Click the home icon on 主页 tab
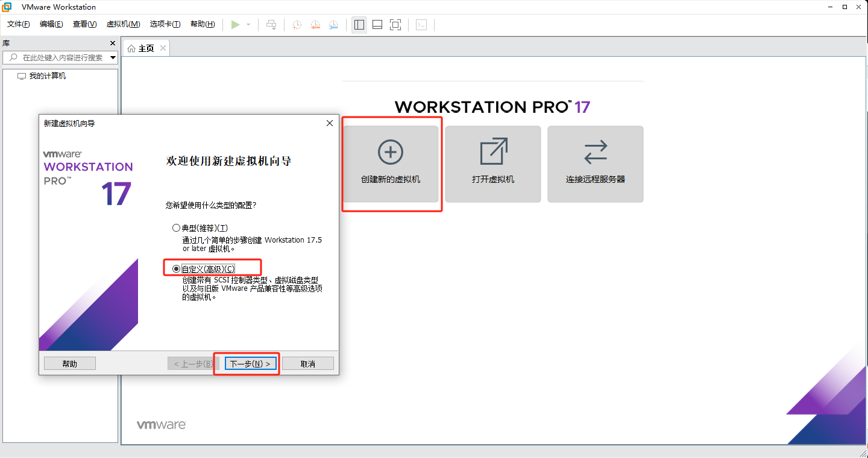868x458 pixels. (131, 48)
